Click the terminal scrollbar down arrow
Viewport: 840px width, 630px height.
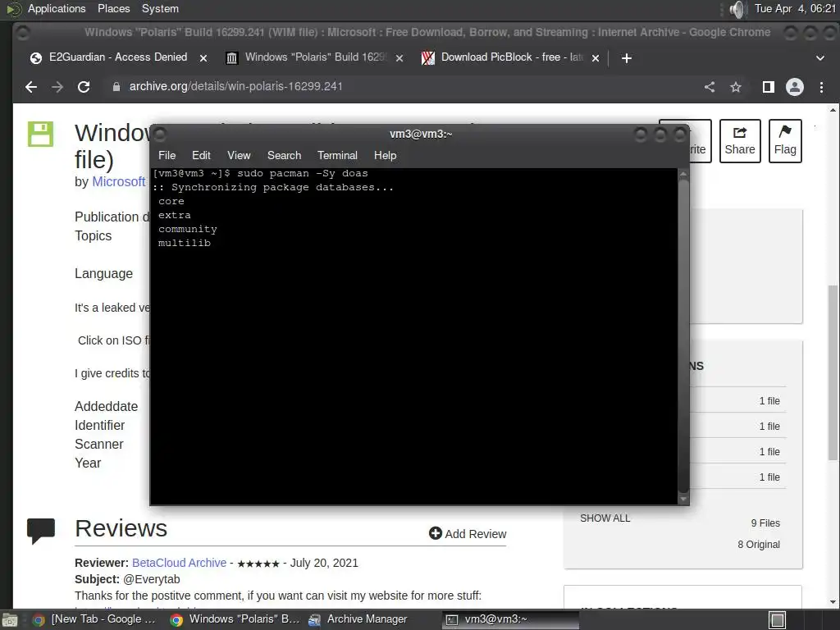coord(683,500)
